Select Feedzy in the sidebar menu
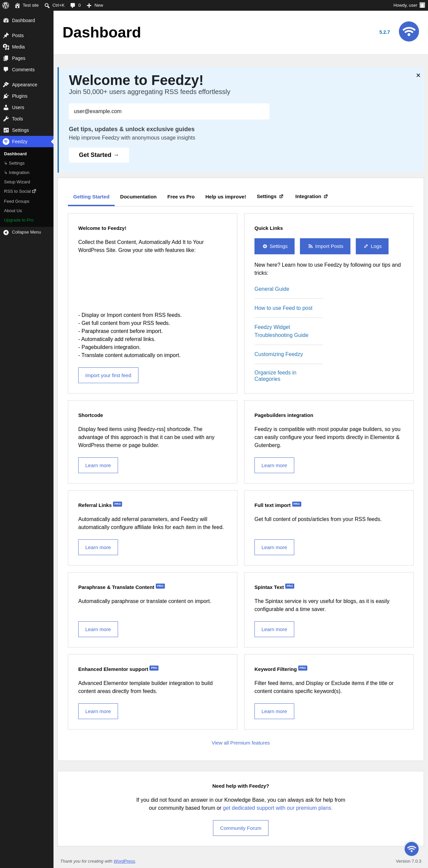The height and width of the screenshot is (868, 428). pyautogui.click(x=27, y=142)
